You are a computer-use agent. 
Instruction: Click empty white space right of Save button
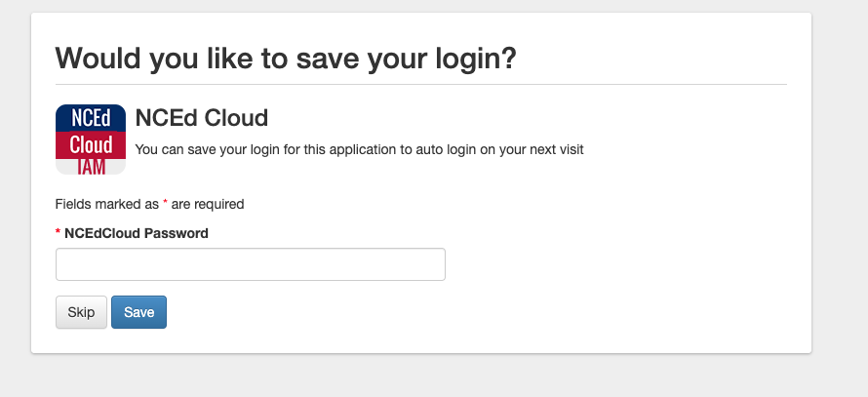pos(488,312)
